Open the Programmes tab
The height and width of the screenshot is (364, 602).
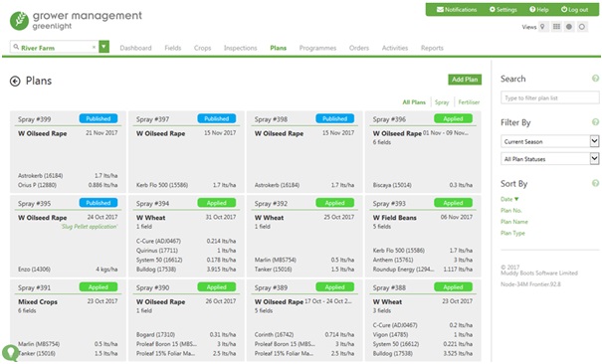coord(317,48)
